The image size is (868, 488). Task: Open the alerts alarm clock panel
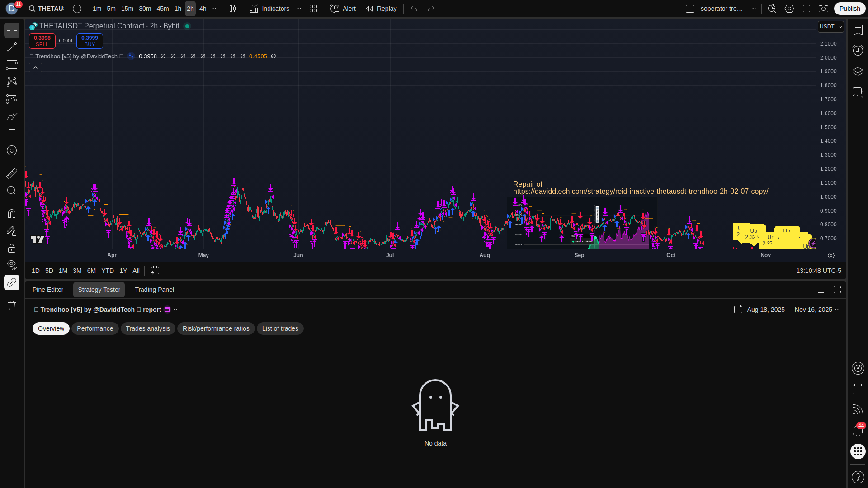tap(858, 50)
